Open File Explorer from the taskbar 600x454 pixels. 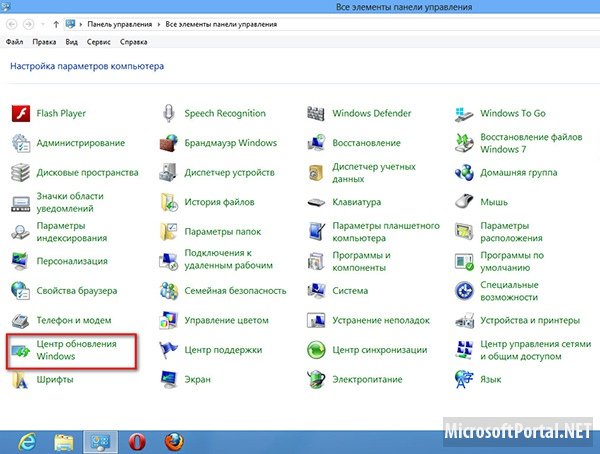(64, 442)
